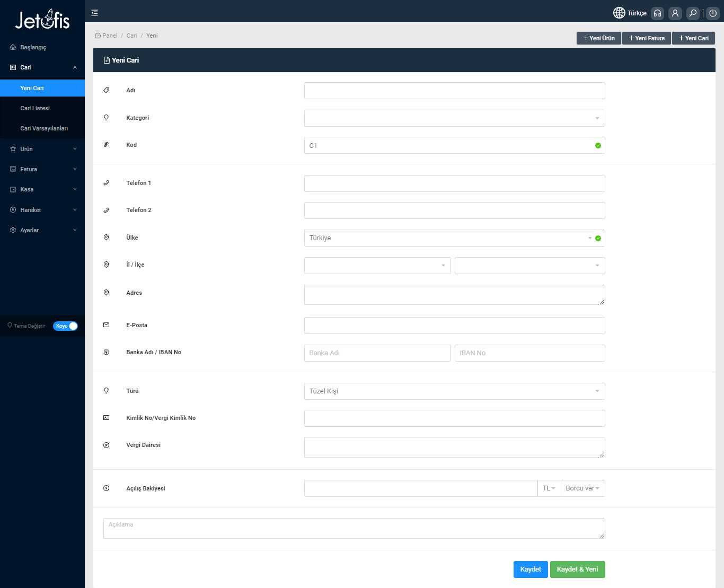
Task: Focus the E-Posta input field
Action: (x=454, y=326)
